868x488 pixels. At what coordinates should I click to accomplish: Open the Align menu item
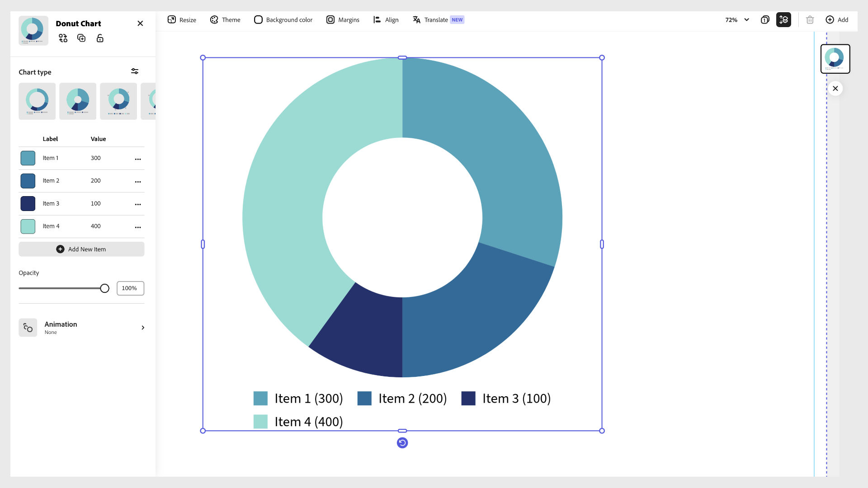(x=386, y=20)
